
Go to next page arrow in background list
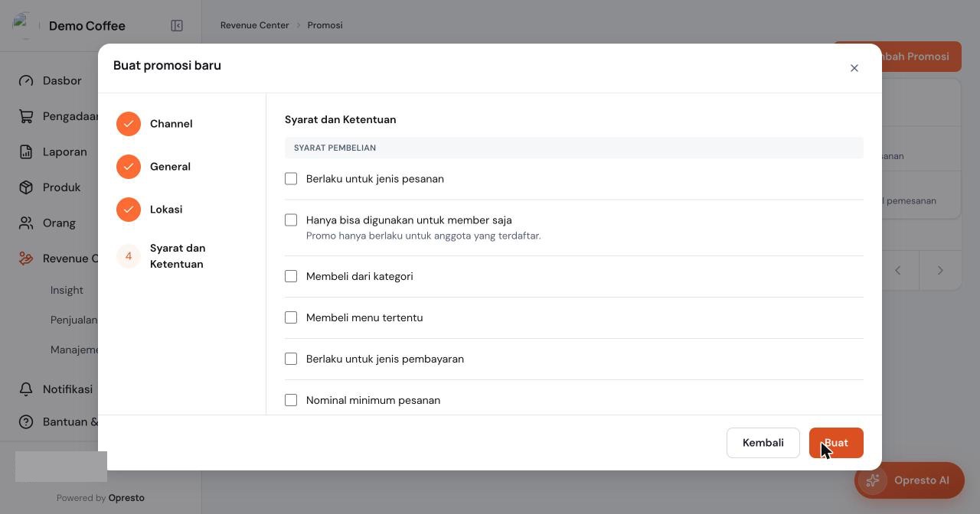(940, 270)
